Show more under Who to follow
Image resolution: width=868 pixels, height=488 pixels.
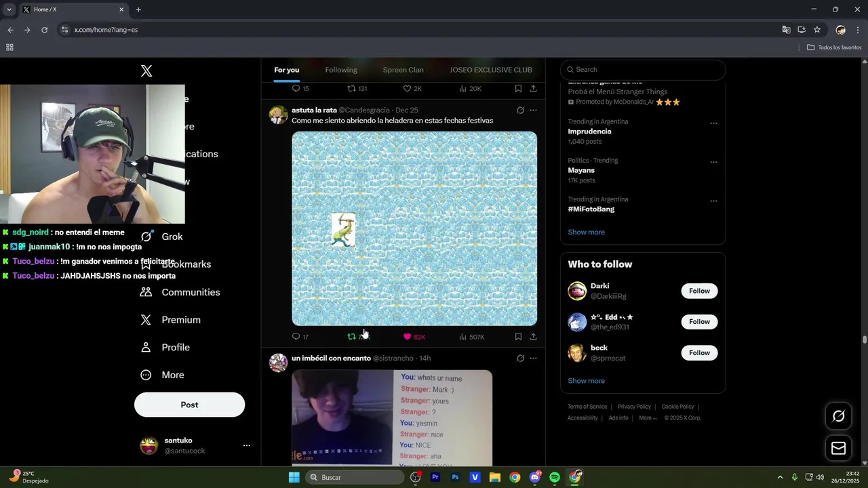586,381
